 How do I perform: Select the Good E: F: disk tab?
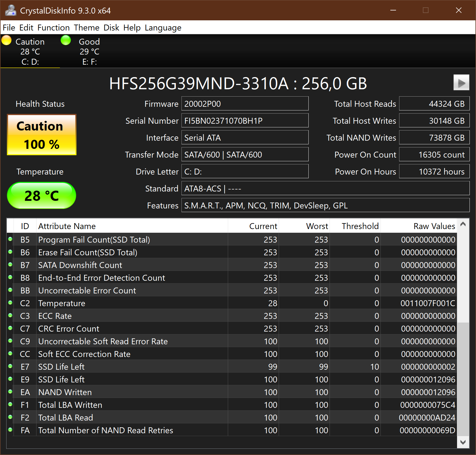click(89, 51)
